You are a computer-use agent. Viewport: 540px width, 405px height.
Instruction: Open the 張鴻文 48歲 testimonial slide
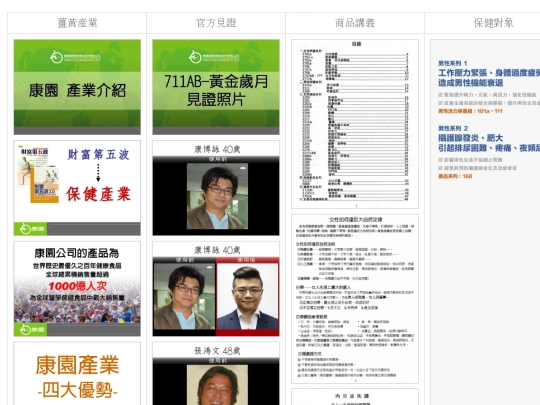click(216, 373)
